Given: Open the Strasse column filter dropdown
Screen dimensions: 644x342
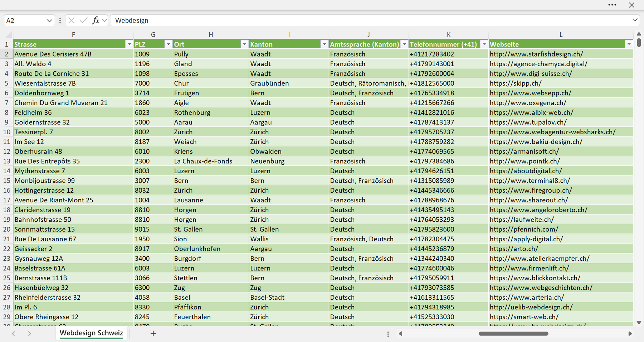Looking at the screenshot, I should (x=129, y=44).
